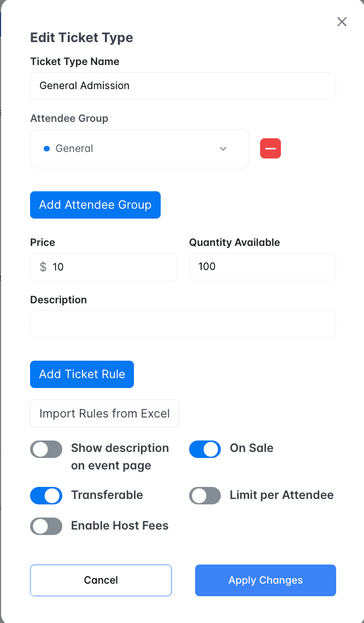
Task: Select the Quantity Available value
Action: pyautogui.click(x=262, y=267)
